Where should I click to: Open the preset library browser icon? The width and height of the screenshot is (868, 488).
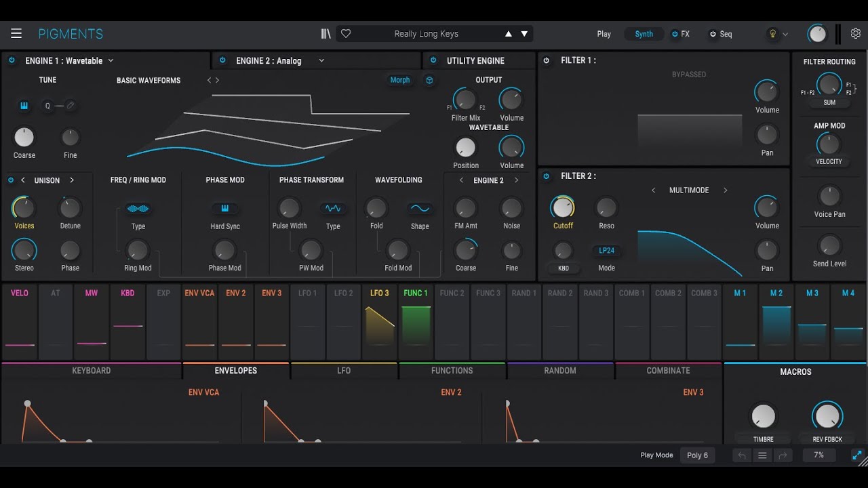pos(326,34)
